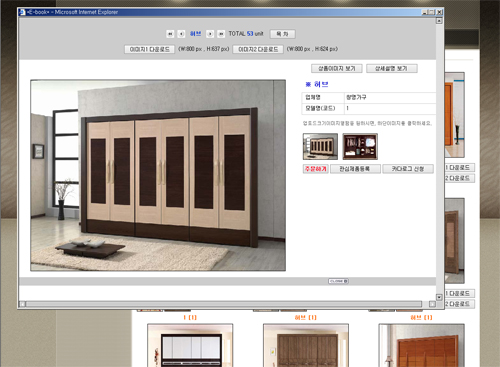Screen dimensions: 500x367
Task: Click the '1 [1]' product link in background page
Action: 190,317
